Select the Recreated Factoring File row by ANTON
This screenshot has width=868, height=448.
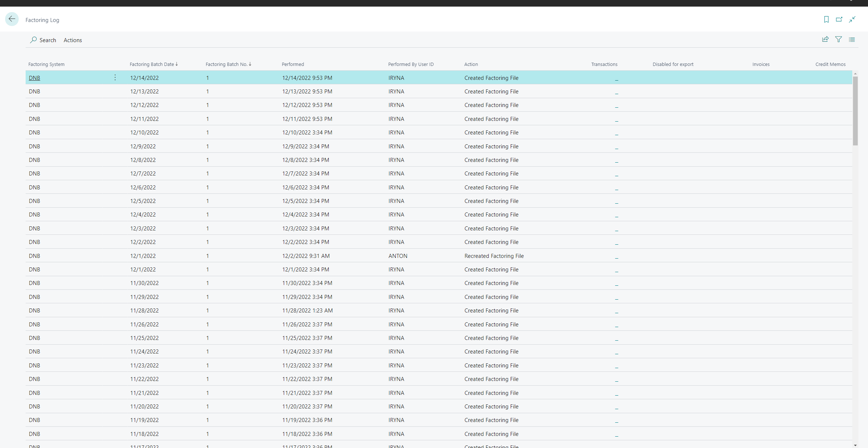point(494,256)
